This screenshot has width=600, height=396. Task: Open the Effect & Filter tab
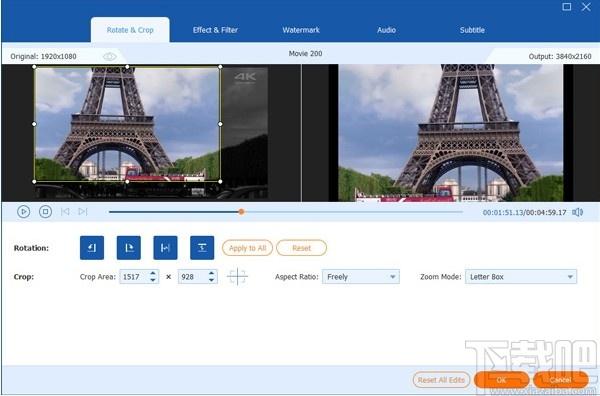tap(215, 30)
